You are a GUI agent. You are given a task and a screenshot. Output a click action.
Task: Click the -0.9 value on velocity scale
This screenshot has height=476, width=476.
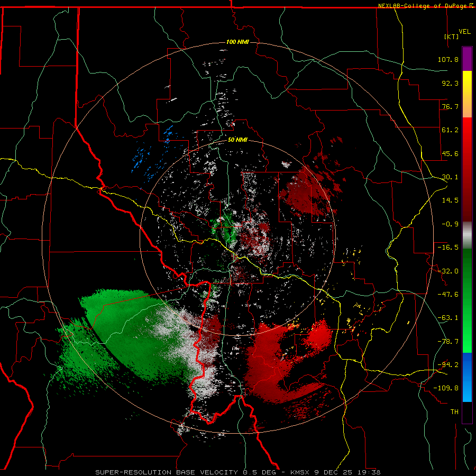click(x=450, y=224)
